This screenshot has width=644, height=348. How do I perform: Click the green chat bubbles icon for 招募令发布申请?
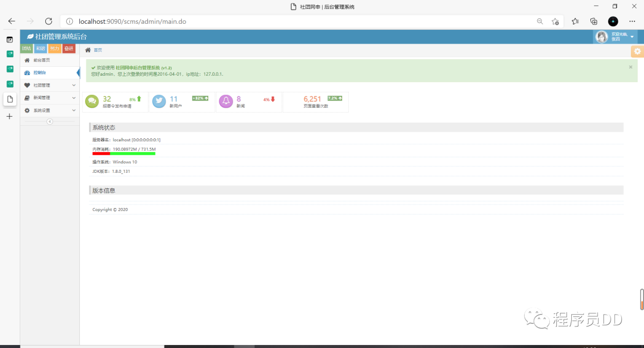[x=92, y=101]
